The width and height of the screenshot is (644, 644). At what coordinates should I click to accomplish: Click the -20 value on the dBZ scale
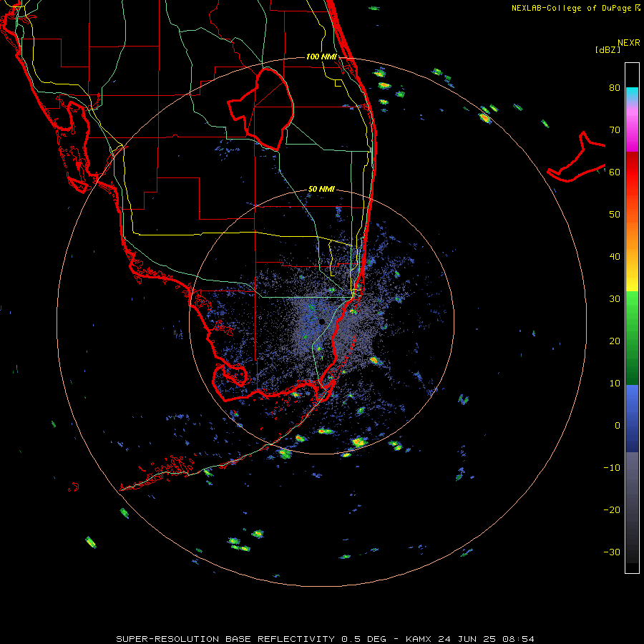(612, 510)
